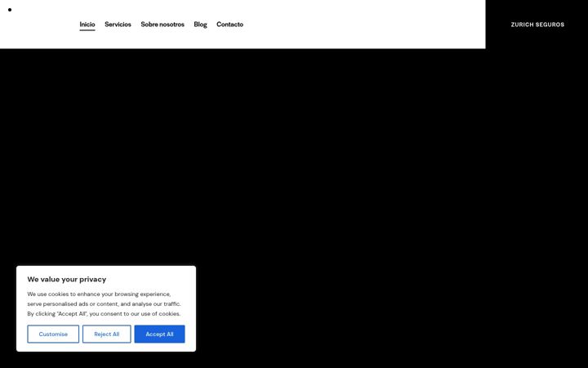Viewport: 588px width, 368px height.
Task: Go to the Servicios page
Action: [x=118, y=25]
